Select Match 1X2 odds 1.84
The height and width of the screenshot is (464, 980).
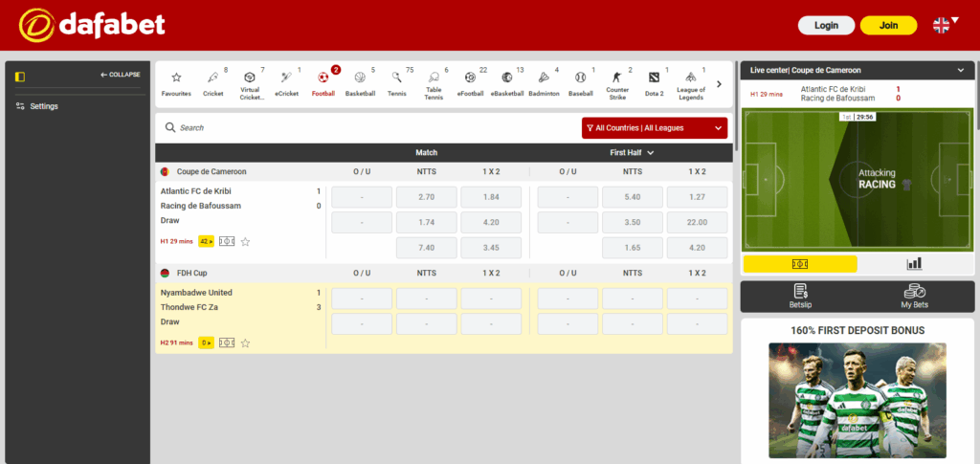[491, 197]
